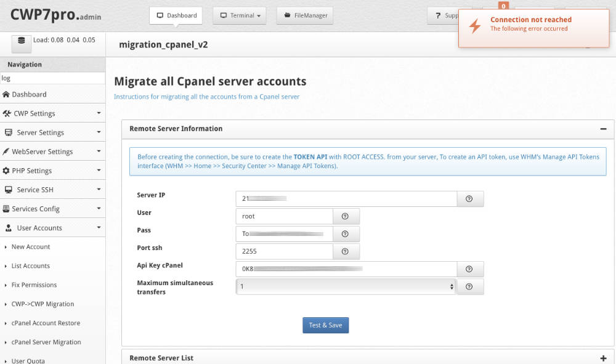Viewport: 616px width, 364px height.
Task: Click the TOKEN API bold text
Action: click(310, 156)
